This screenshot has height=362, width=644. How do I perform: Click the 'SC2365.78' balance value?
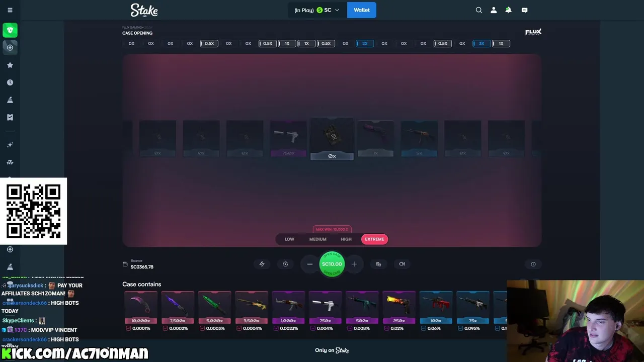pos(142,267)
